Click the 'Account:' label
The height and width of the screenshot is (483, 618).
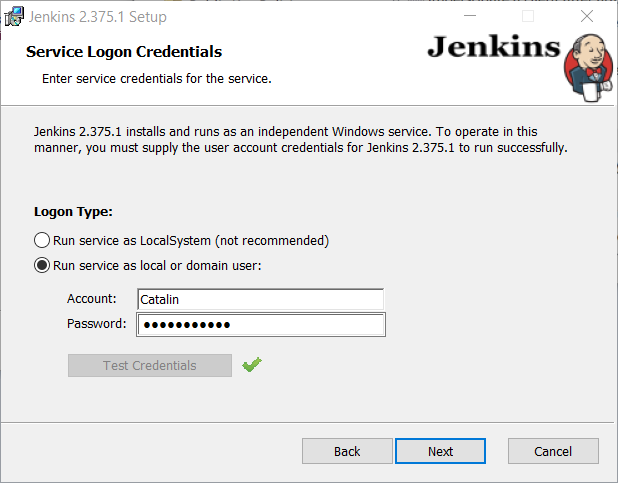pos(92,298)
